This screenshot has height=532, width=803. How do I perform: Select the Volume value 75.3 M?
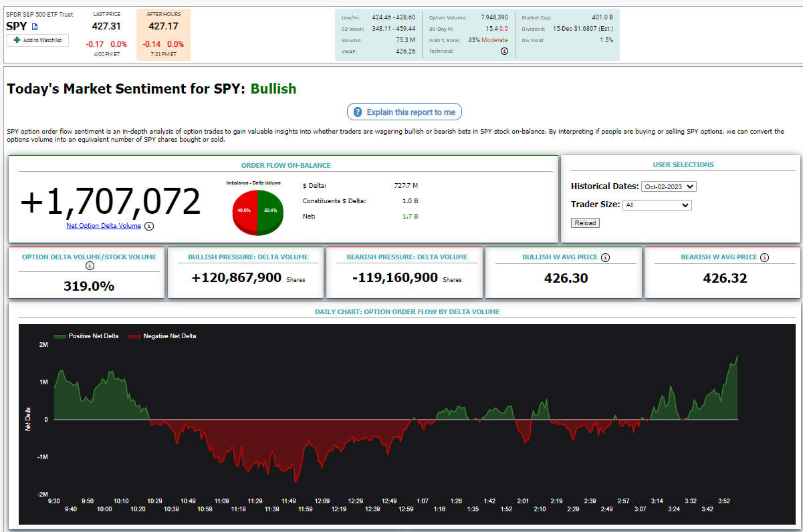point(407,40)
